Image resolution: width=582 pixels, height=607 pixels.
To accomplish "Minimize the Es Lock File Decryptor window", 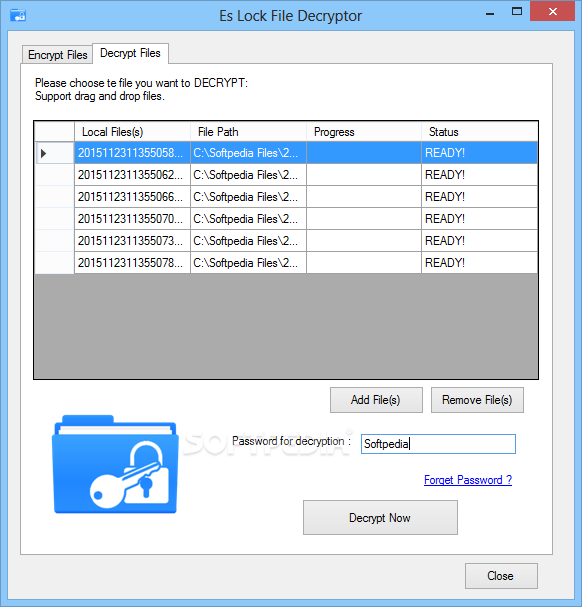I will point(490,13).
